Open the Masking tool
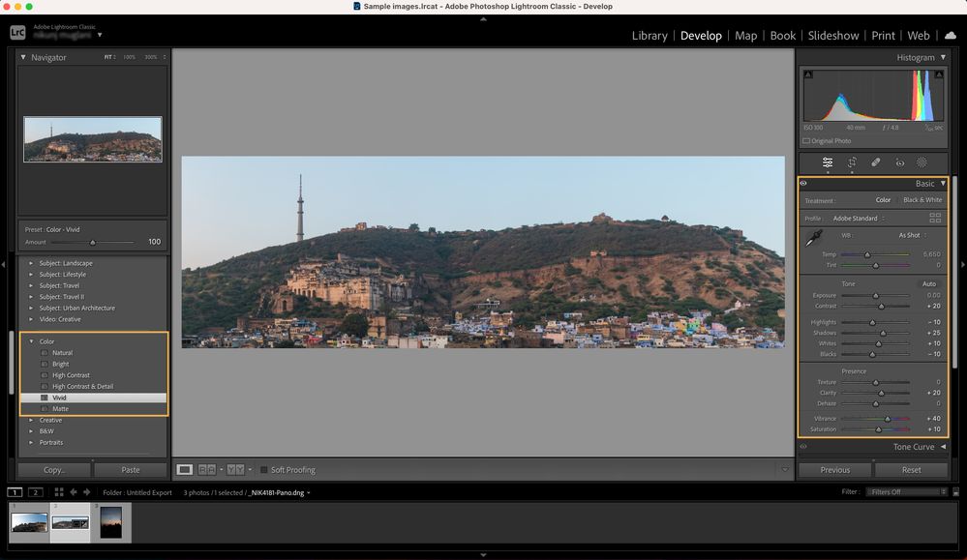This screenshot has width=967, height=560. tap(923, 162)
